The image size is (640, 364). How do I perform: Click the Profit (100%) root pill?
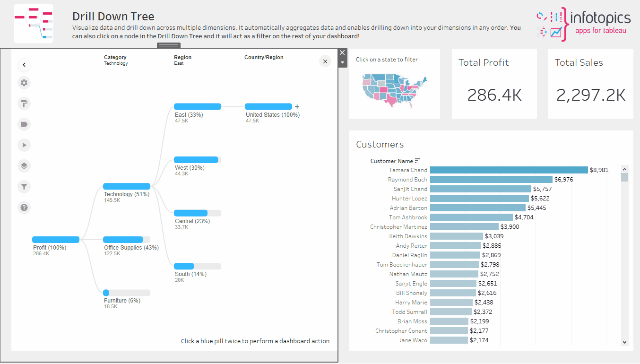[x=55, y=240]
